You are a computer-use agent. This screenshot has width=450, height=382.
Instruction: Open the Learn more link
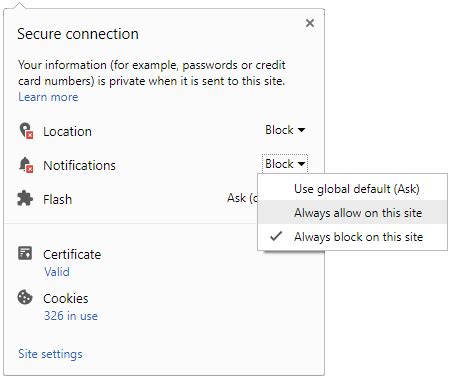click(48, 97)
